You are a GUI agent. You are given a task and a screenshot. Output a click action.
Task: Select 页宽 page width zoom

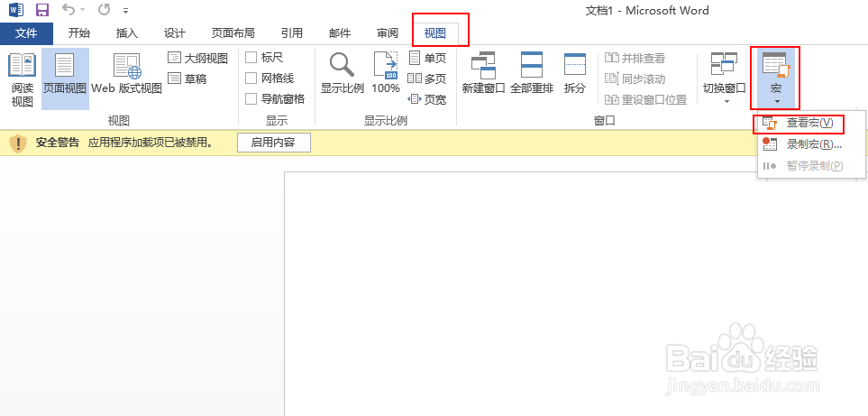pyautogui.click(x=427, y=99)
